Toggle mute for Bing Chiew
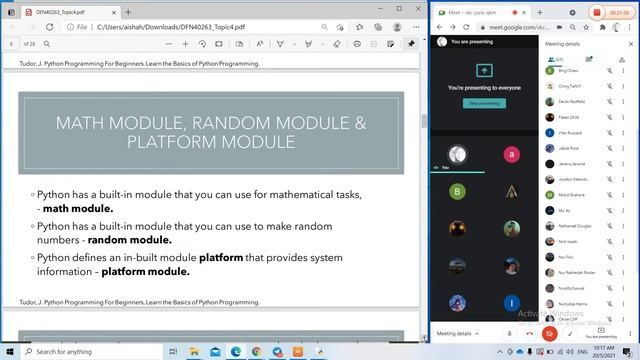Image resolution: width=640 pixels, height=360 pixels. coord(609,71)
